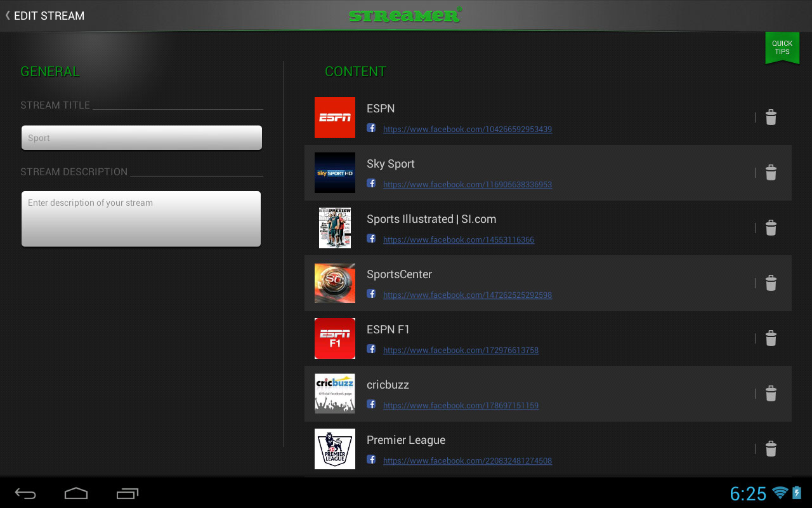Image resolution: width=812 pixels, height=508 pixels.
Task: Click Facebook icon under cricbuzz
Action: tap(371, 404)
